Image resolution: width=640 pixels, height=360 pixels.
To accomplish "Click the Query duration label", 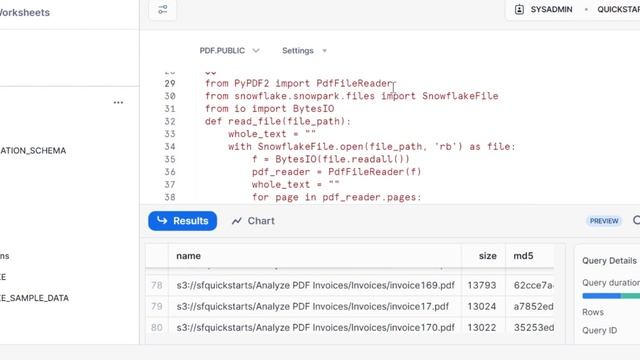I will point(611,282).
